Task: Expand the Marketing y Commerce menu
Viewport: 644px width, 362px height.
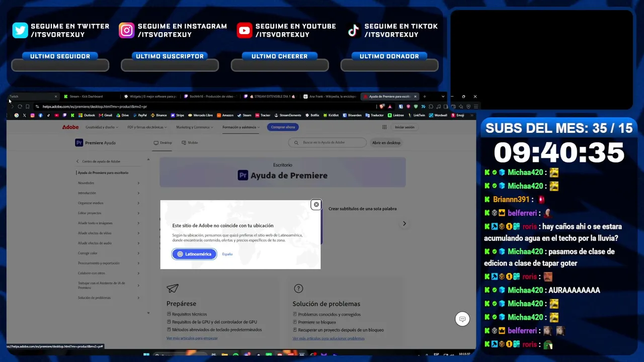Action: click(x=195, y=127)
